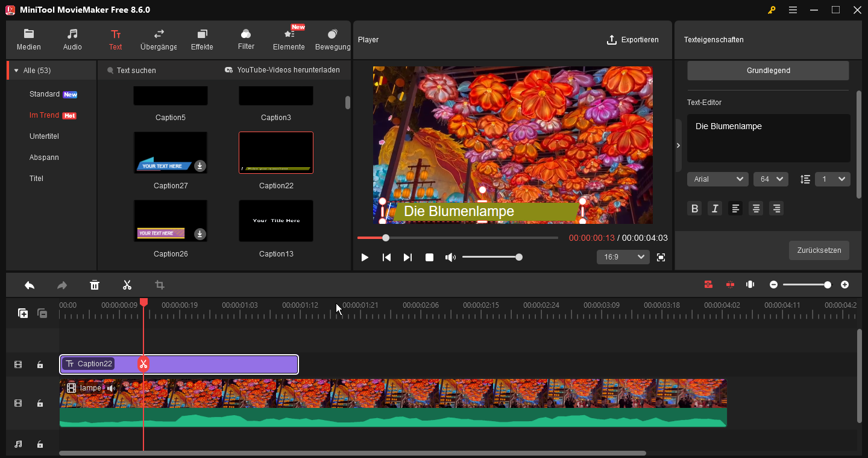Open the Audio import panel

[72, 39]
